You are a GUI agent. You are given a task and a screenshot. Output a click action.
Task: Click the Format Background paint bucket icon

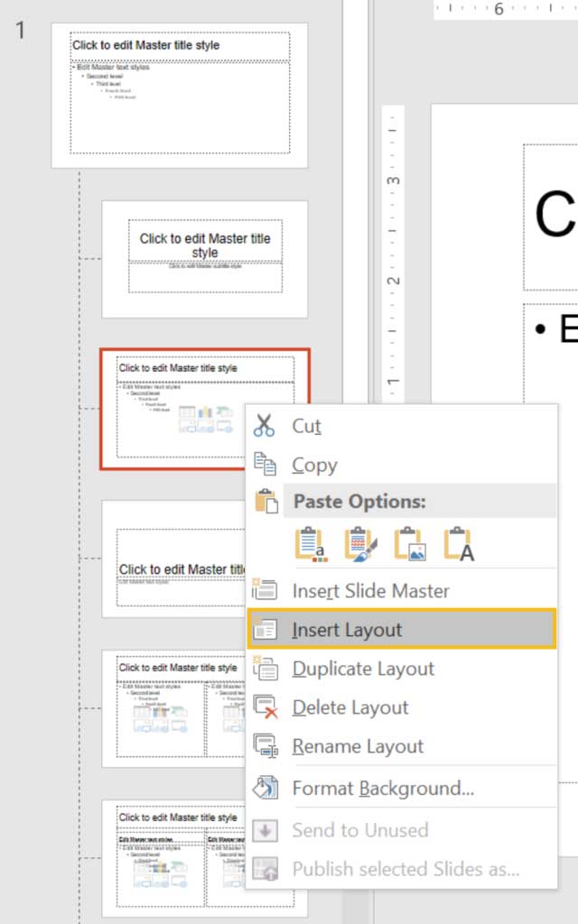[265, 787]
